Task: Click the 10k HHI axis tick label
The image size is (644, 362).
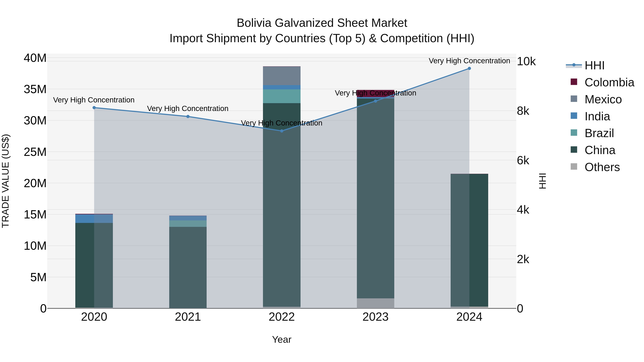Action: coord(526,61)
